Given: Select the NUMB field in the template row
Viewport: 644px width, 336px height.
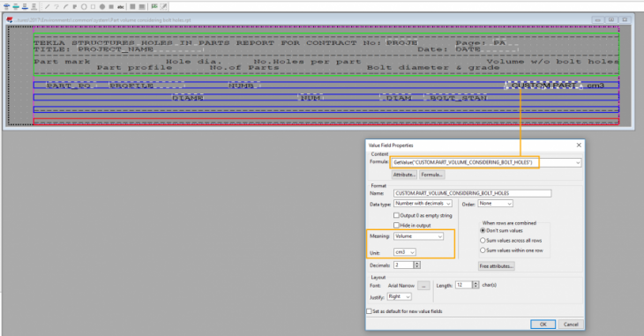Looking at the screenshot, I should [x=244, y=86].
